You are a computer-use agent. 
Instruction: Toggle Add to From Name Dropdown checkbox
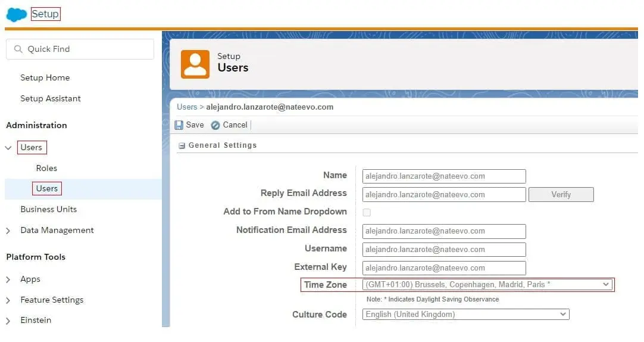pos(367,212)
